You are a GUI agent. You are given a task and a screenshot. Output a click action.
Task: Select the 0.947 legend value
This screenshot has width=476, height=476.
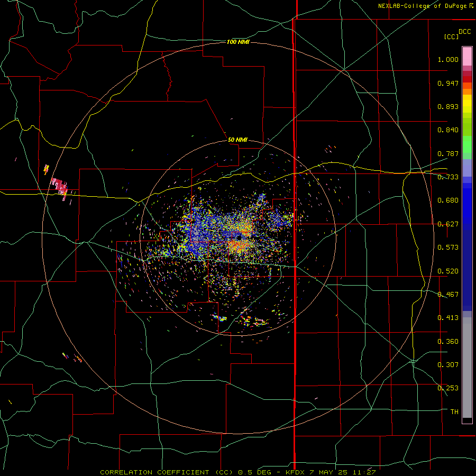pos(448,83)
